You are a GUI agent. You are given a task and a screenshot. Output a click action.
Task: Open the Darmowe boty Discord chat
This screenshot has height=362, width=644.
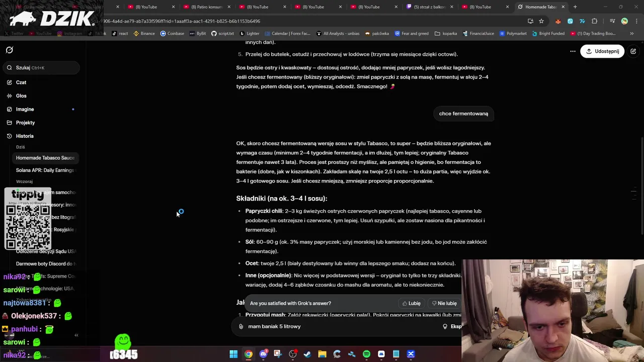pyautogui.click(x=45, y=264)
